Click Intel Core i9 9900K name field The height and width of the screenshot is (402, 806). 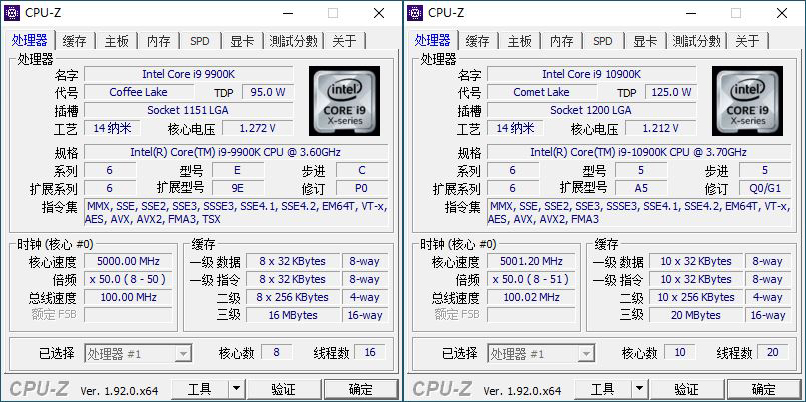point(189,74)
